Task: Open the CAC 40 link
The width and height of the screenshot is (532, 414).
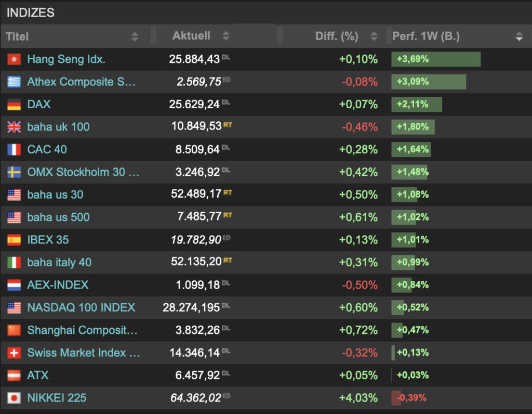Action: (47, 149)
